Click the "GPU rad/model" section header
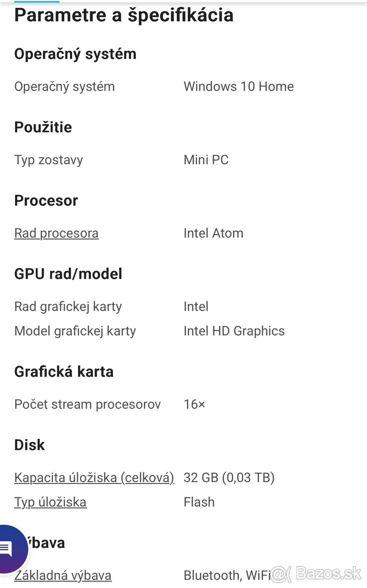367x588 pixels. click(68, 274)
